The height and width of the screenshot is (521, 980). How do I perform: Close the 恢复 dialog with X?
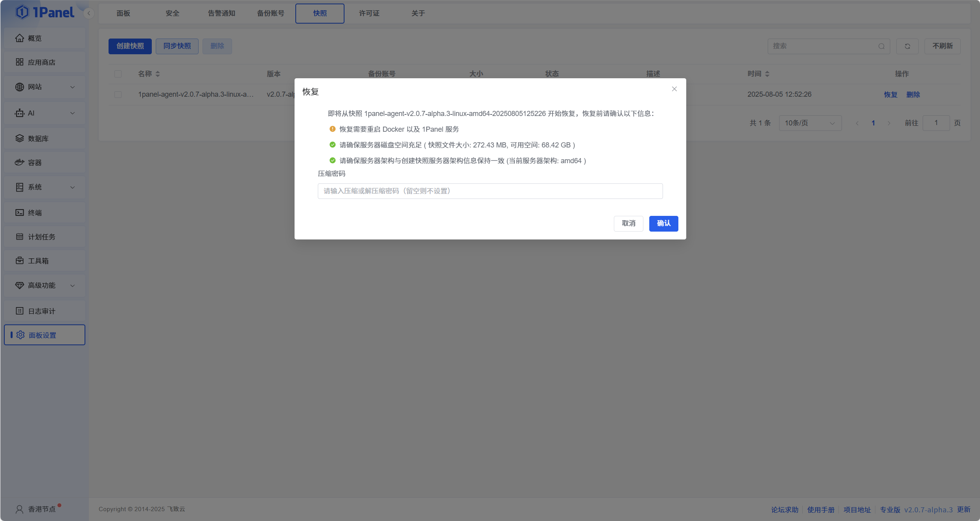674,89
